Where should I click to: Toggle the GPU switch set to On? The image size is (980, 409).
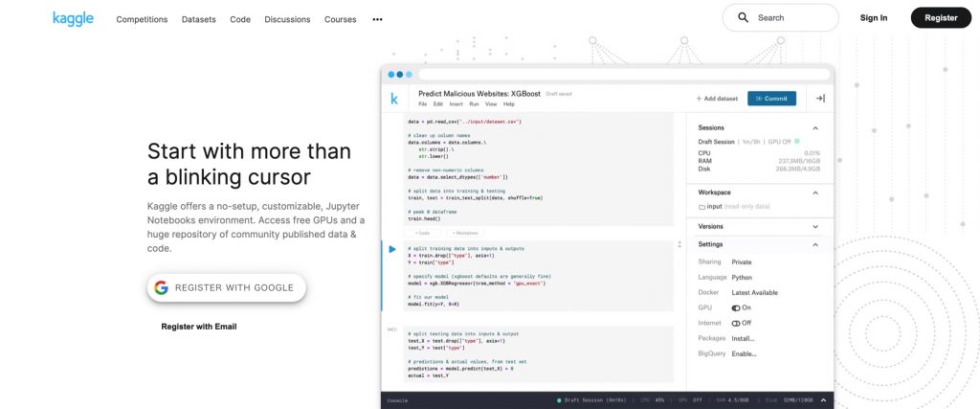(x=736, y=307)
